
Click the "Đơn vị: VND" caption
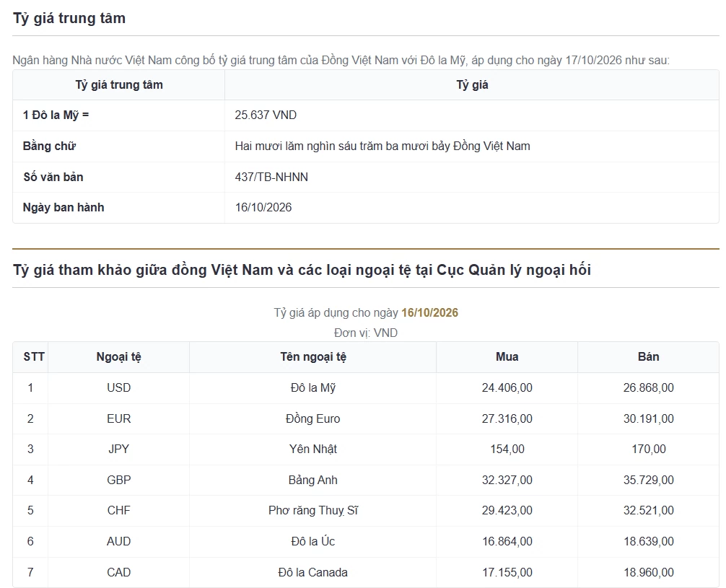click(366, 333)
